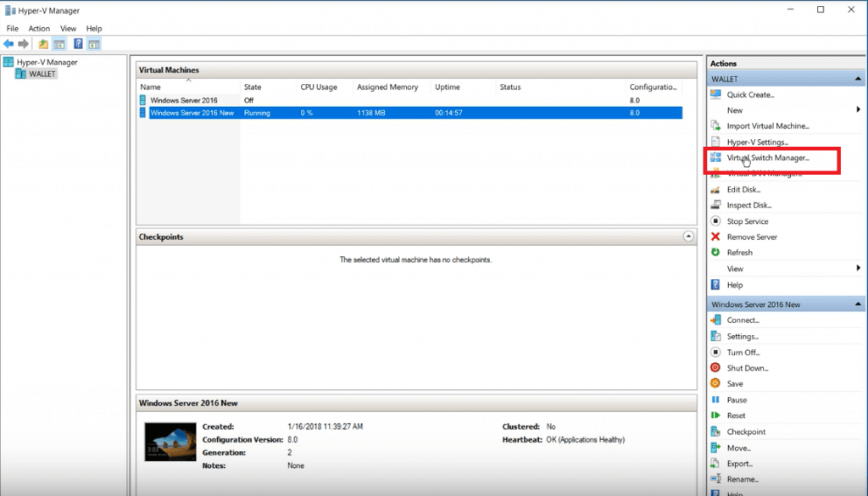Click the blue Help toolbar icon
Image resolution: width=868 pixels, height=496 pixels.
click(x=78, y=44)
